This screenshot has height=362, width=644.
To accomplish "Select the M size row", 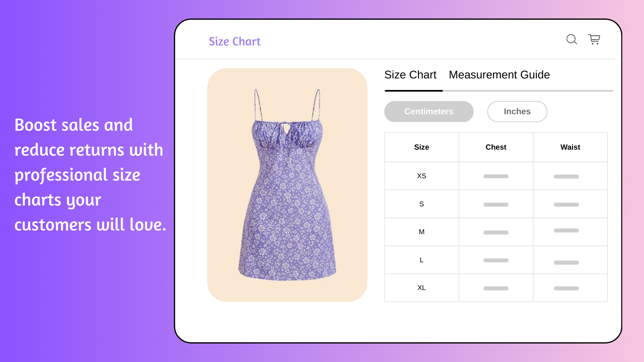I will 421,232.
